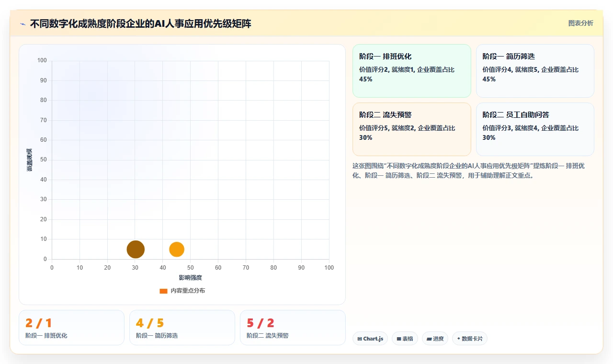Image resolution: width=613 pixels, height=364 pixels.
Task: Toggle the 内容重点分布 legend swatch
Action: click(163, 291)
